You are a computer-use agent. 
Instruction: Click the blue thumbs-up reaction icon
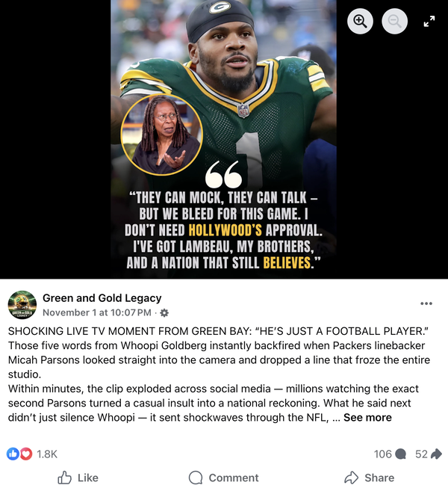coord(13,454)
